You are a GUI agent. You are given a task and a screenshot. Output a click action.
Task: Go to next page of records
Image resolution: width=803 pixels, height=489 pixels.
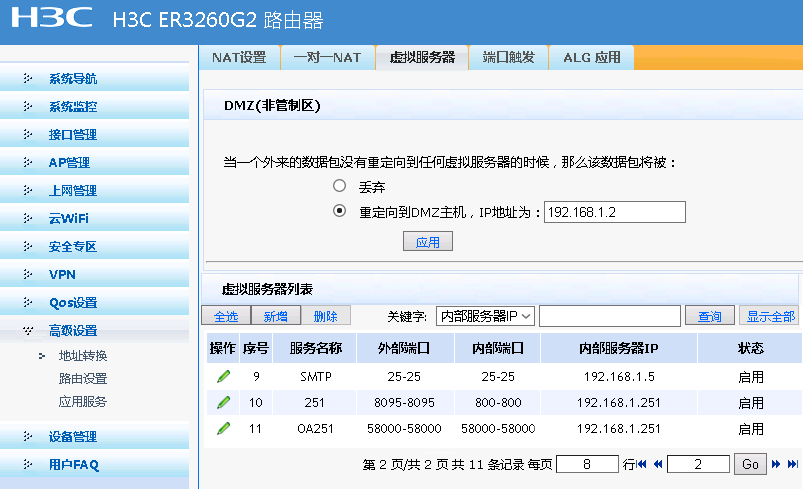point(778,464)
